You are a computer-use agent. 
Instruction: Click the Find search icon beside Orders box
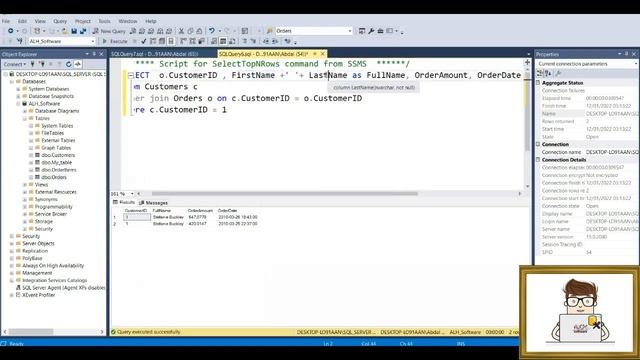(x=269, y=31)
